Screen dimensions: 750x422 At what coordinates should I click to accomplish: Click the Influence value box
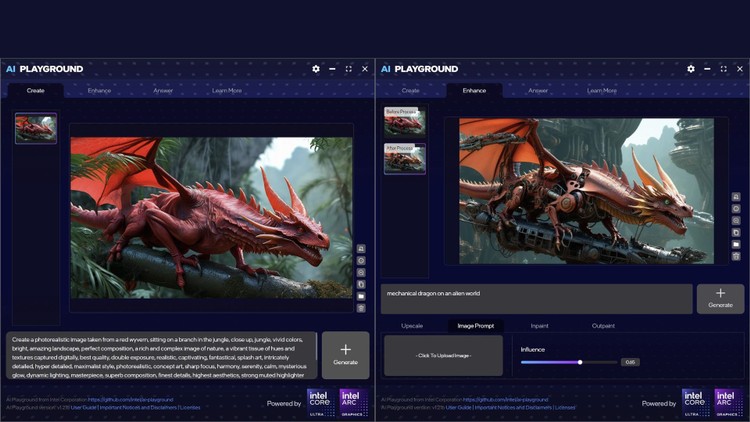point(630,362)
